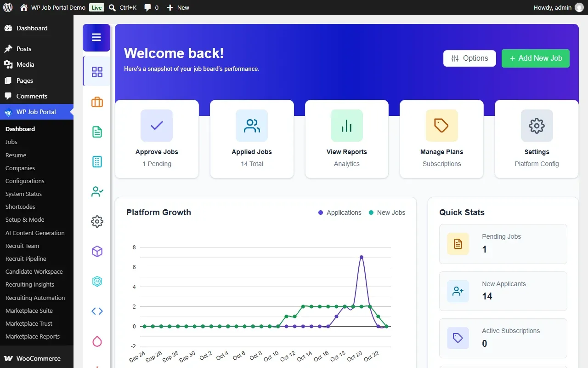Screen dimensions: 588x368
Task: Click the Options button
Action: tap(469, 58)
